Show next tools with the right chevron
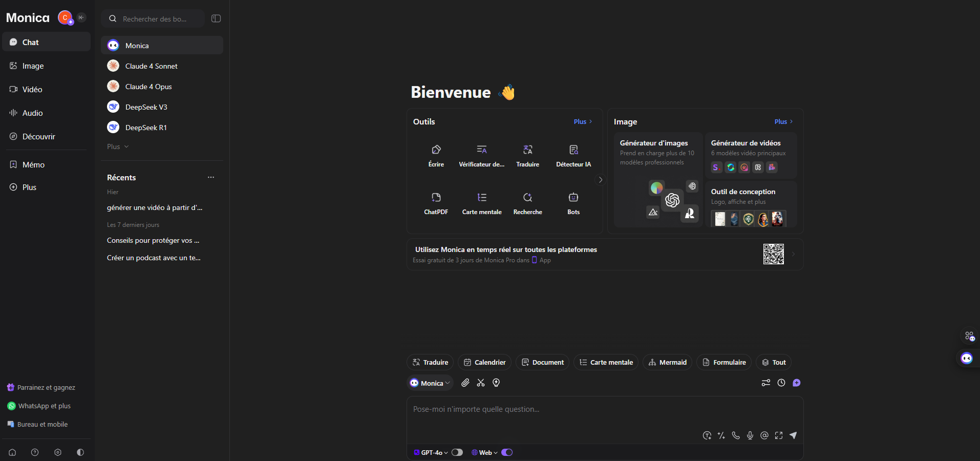 coord(601,180)
